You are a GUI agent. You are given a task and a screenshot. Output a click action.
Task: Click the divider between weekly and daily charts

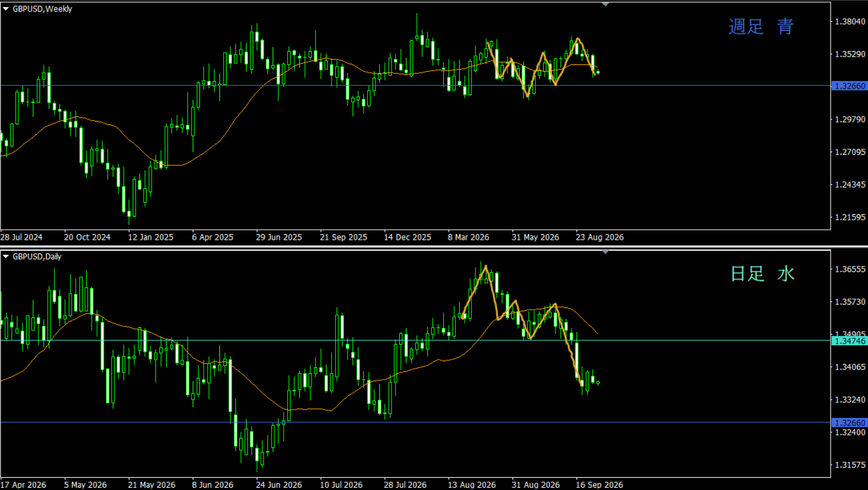point(434,246)
